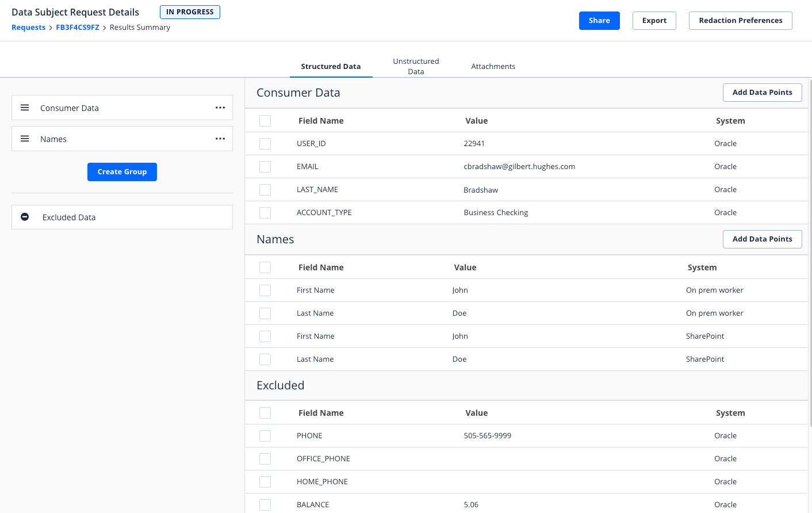The height and width of the screenshot is (513, 812).
Task: Open the Requests breadcrumb link
Action: (x=28, y=28)
